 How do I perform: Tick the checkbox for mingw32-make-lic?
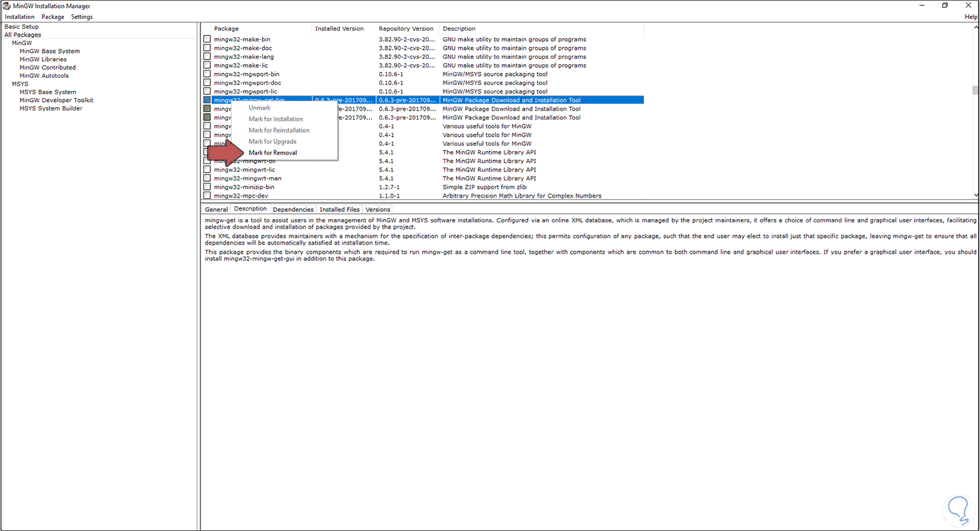[207, 65]
